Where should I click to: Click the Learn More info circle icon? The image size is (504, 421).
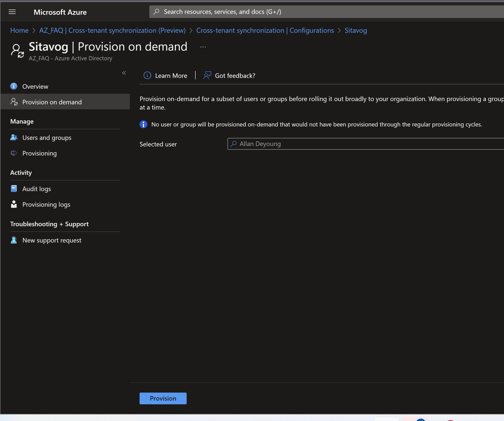147,75
